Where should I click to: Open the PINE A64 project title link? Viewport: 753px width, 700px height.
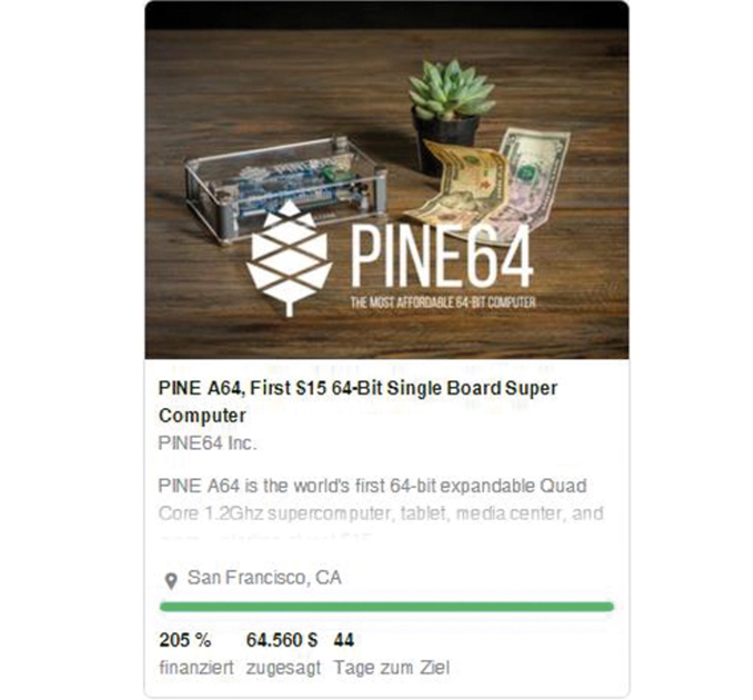tap(358, 401)
